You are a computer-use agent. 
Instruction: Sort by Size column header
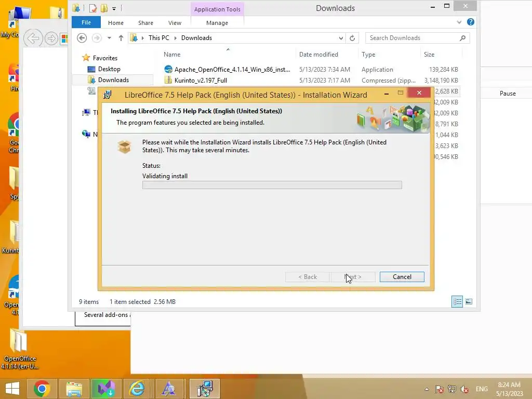click(429, 54)
